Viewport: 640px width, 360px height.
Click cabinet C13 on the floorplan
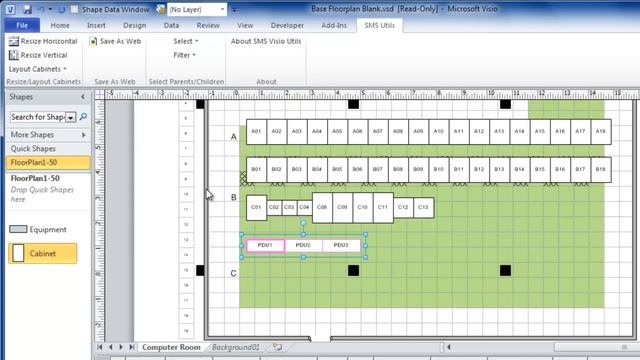click(x=423, y=207)
